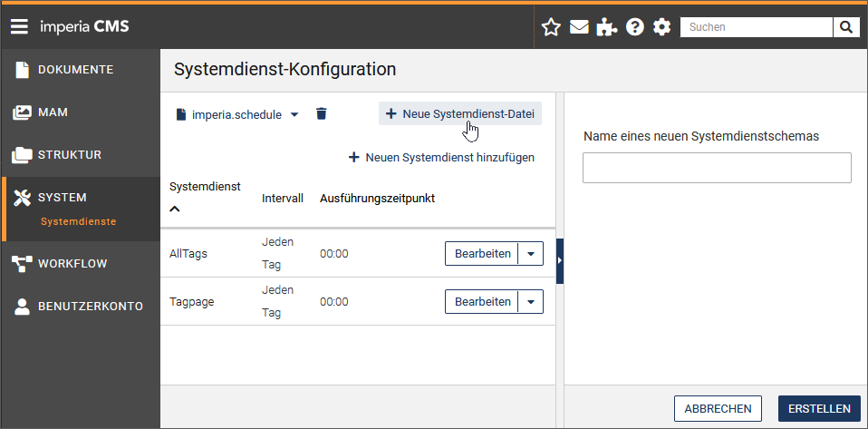Click the search magnifier button
Viewport: 868px width, 429px height.
point(846,27)
